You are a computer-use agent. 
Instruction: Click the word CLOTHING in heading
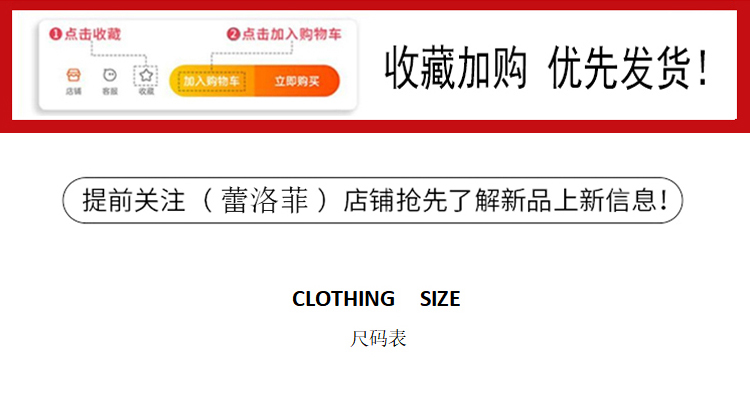pos(343,299)
